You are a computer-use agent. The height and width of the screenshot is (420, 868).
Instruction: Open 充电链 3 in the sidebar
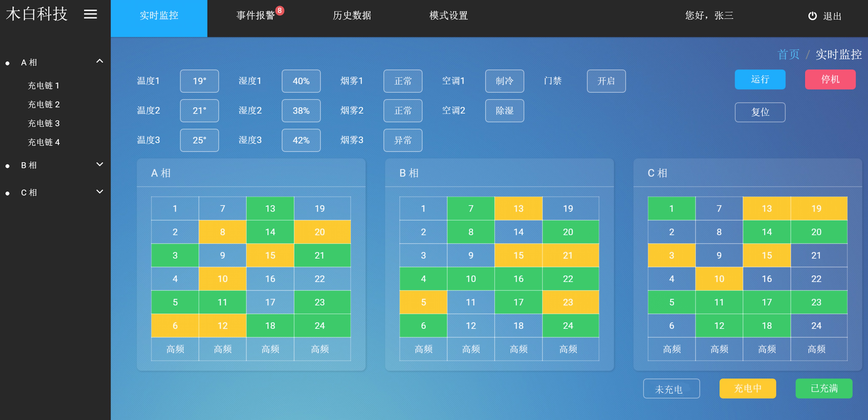43,124
